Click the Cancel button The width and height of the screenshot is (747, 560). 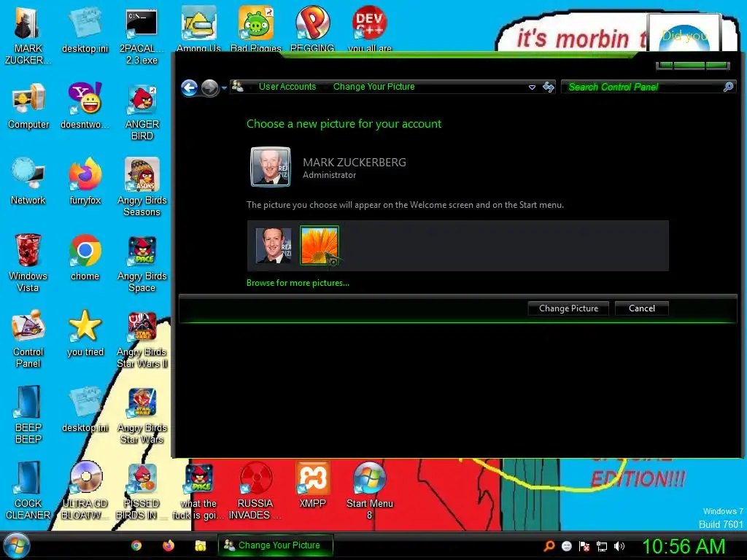pos(642,308)
